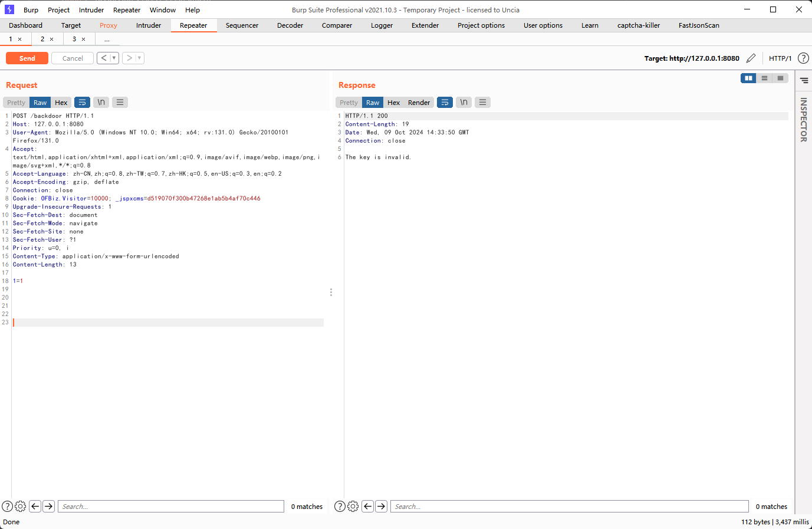
Task: Open response search settings gear
Action: [353, 506]
